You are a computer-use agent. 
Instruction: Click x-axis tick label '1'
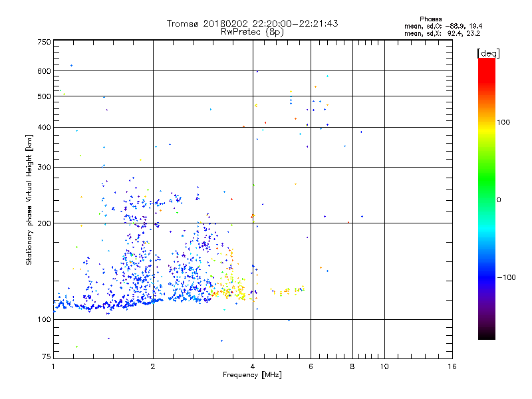click(x=53, y=366)
